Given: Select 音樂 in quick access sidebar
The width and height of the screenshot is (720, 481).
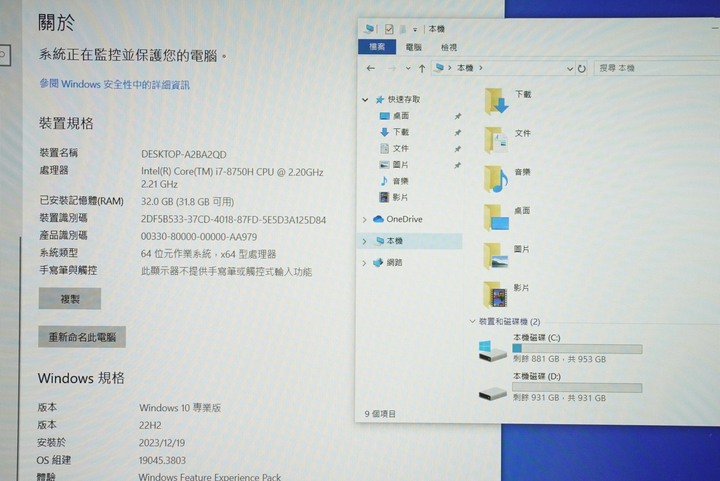Looking at the screenshot, I should click(400, 181).
